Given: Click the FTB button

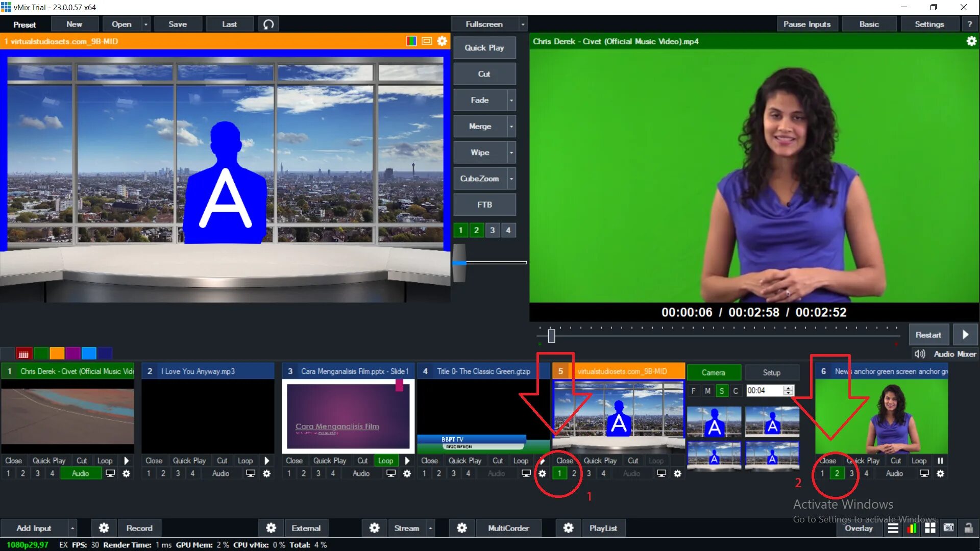Looking at the screenshot, I should (x=484, y=205).
